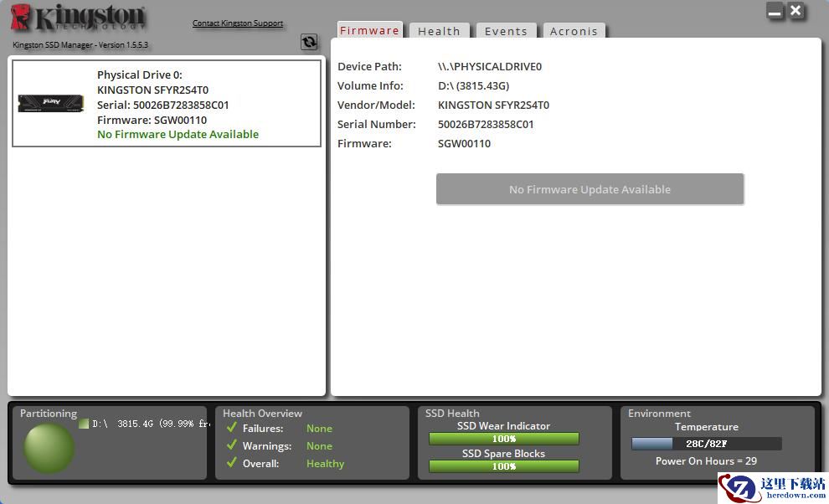Click the green D:\ partition legend square
829x504 pixels.
pos(84,424)
